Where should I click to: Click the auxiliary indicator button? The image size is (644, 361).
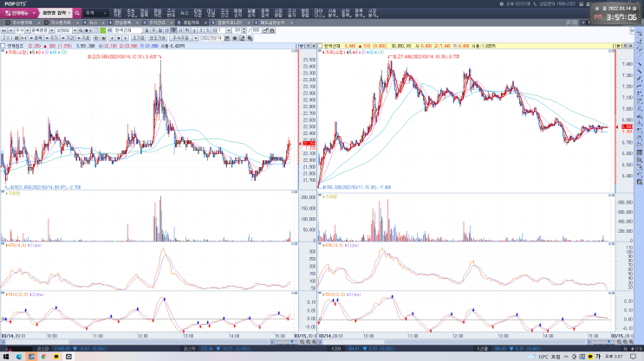(157, 38)
